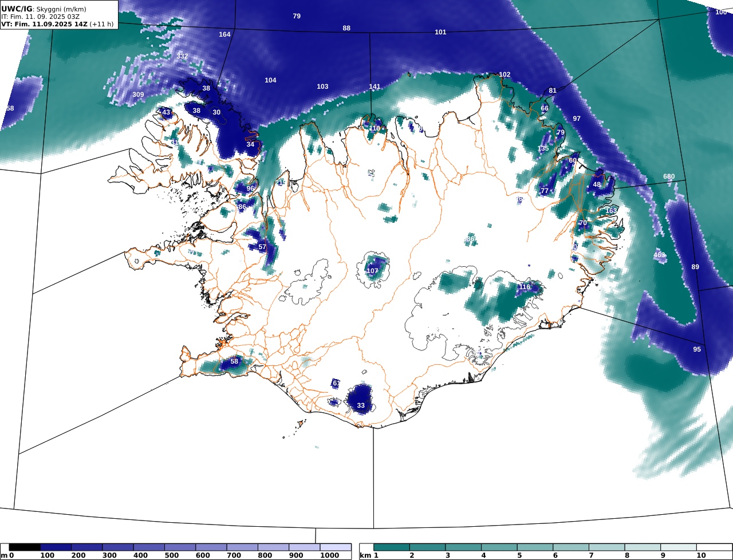Click the visibility value "57" on the map
The height and width of the screenshot is (560, 733).
(262, 247)
